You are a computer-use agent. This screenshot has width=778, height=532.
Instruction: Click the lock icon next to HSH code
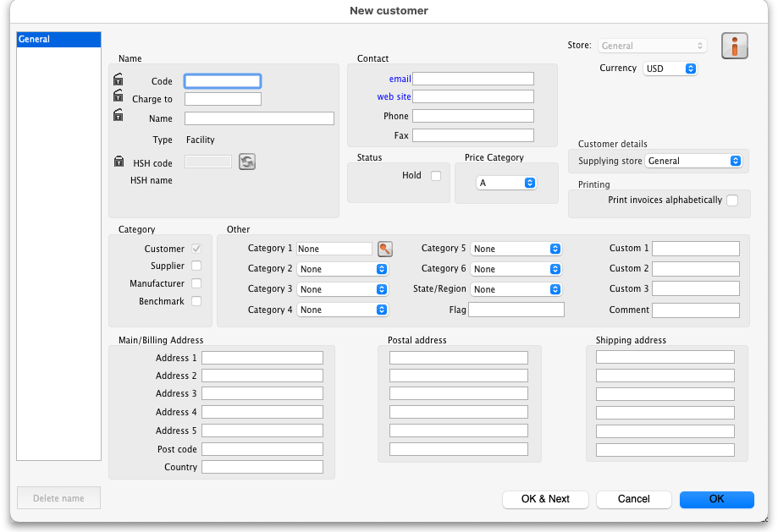click(x=119, y=162)
